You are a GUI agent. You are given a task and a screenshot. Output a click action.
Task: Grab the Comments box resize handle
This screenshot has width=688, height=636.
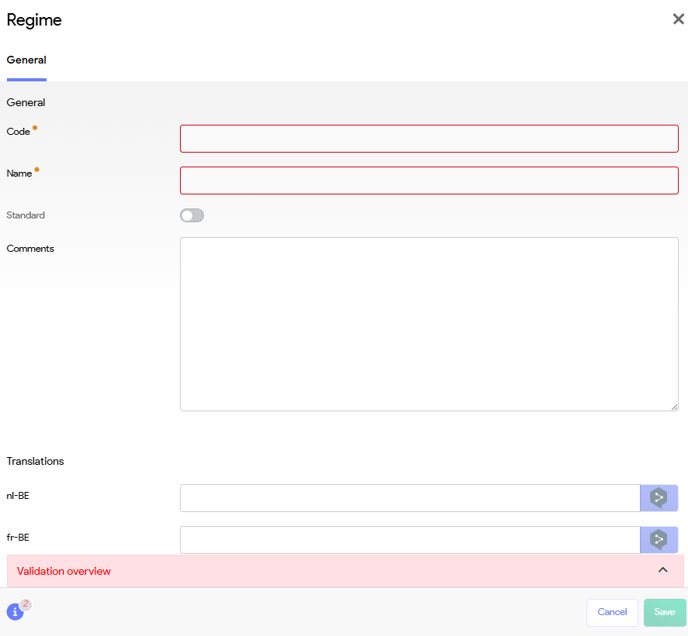pos(674,407)
